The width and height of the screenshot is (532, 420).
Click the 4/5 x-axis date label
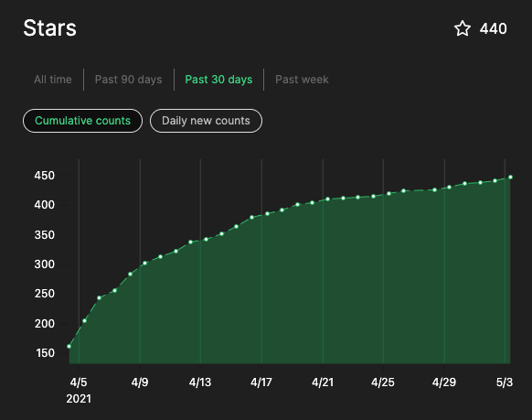[x=79, y=382]
